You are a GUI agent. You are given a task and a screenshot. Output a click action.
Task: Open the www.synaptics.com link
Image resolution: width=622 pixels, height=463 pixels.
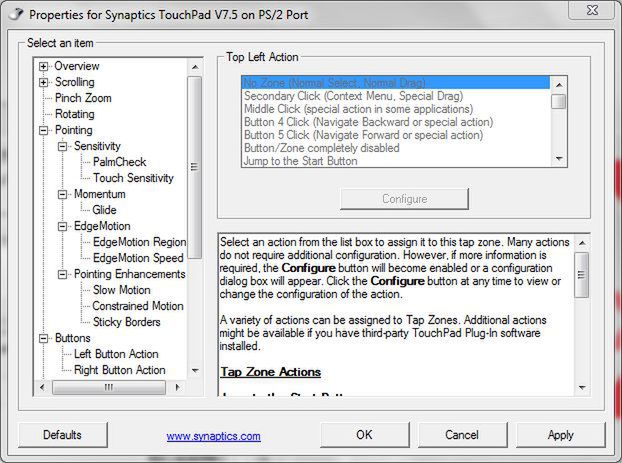[213, 436]
